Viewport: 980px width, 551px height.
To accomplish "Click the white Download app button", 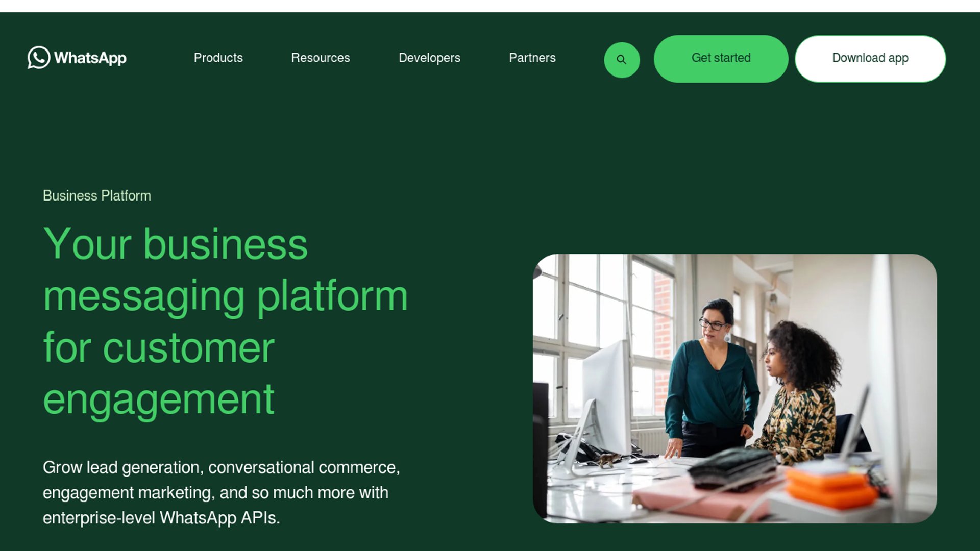I will (870, 59).
